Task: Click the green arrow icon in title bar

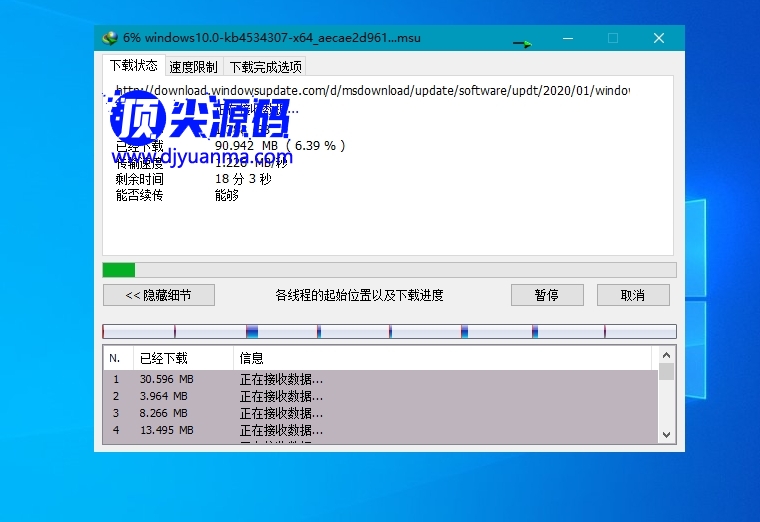Action: pos(522,43)
